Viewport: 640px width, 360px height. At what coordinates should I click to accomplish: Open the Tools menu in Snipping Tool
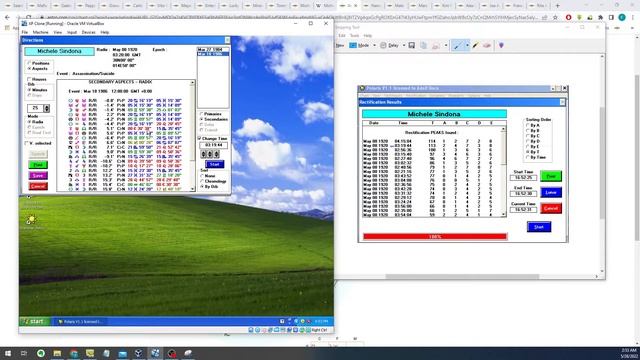pos(354,36)
